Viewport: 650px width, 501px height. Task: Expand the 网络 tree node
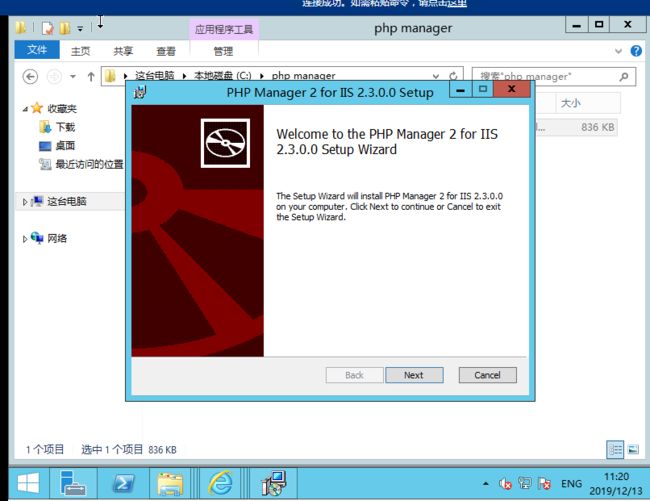25,239
